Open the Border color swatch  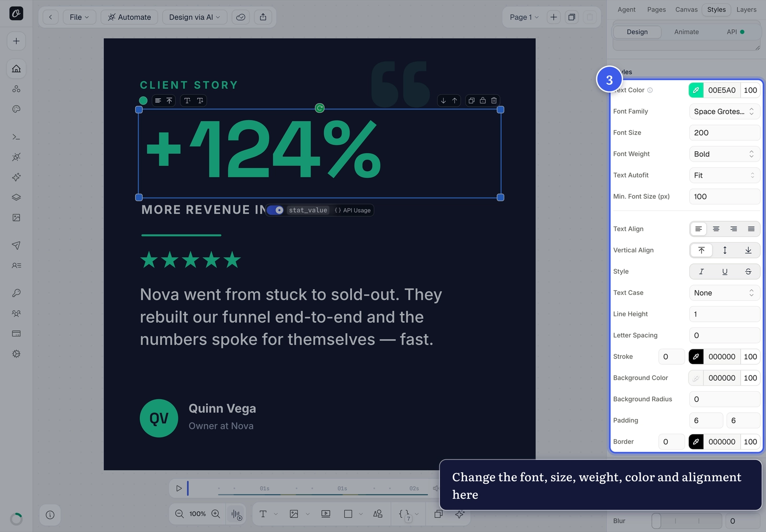[x=696, y=442]
